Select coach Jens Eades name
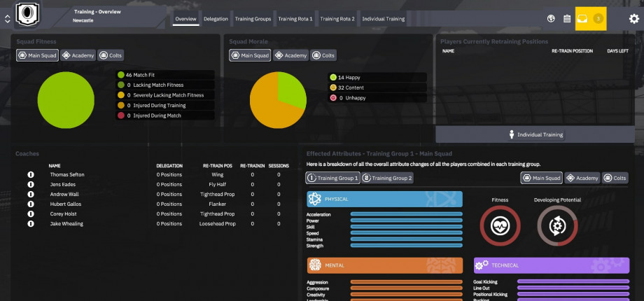 (x=63, y=184)
